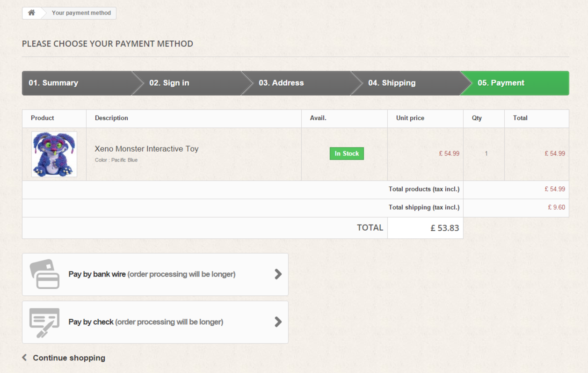Screen dimensions: 588x373
Task: Click the home breadcrumb icon
Action: [x=31, y=13]
